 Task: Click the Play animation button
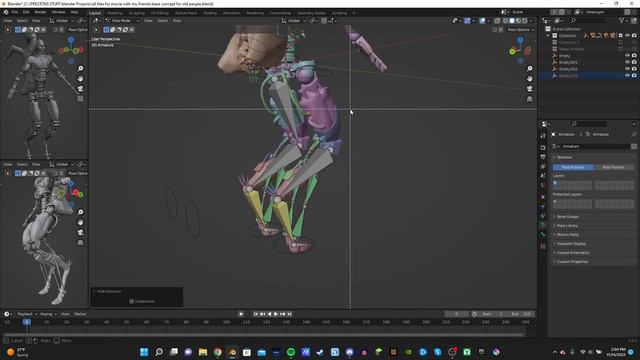tap(276, 314)
